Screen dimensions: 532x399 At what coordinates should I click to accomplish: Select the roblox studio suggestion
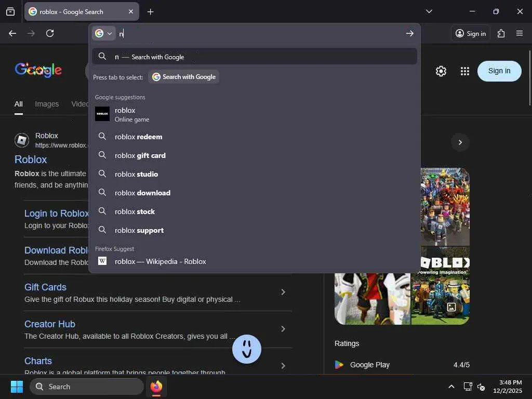point(255,174)
